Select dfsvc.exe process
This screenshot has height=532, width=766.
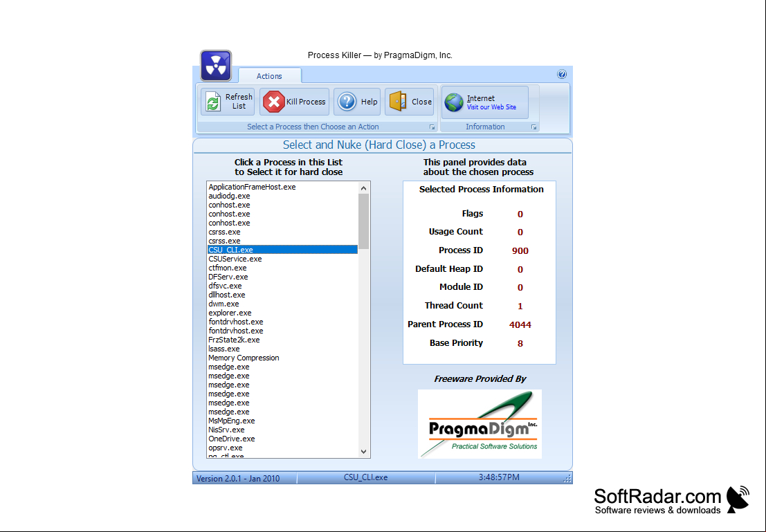pos(282,286)
